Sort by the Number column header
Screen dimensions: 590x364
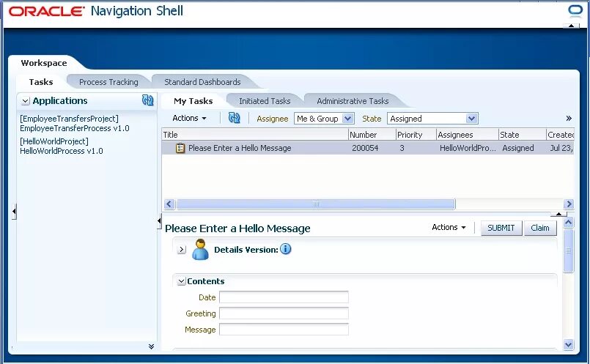click(372, 135)
